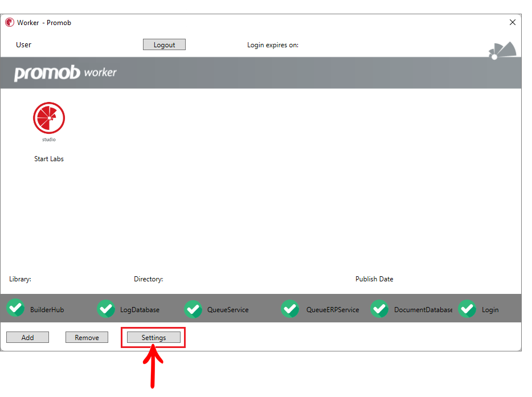The image size is (532, 397).
Task: Close the Worker - Promob window
Action: (512, 22)
